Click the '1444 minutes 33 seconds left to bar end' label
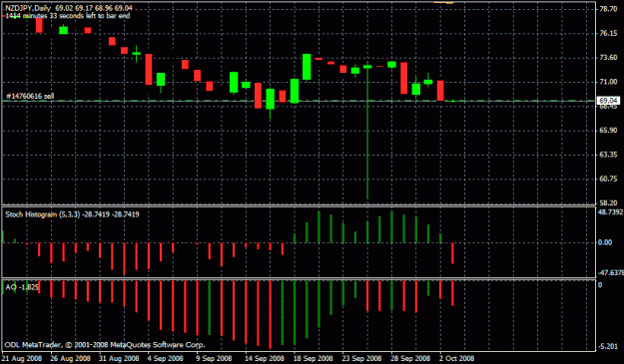The width and height of the screenshot is (624, 364). (68, 16)
